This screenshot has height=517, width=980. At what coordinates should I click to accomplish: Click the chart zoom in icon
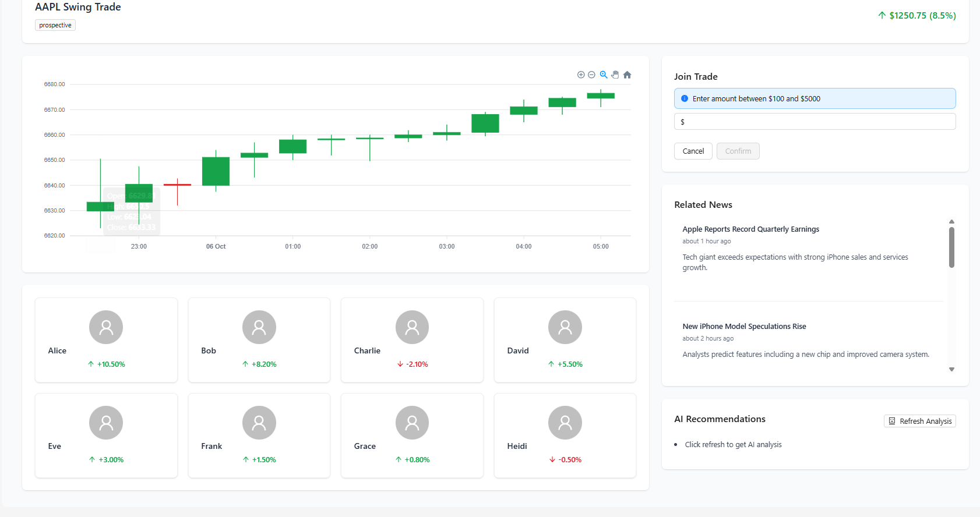point(581,75)
